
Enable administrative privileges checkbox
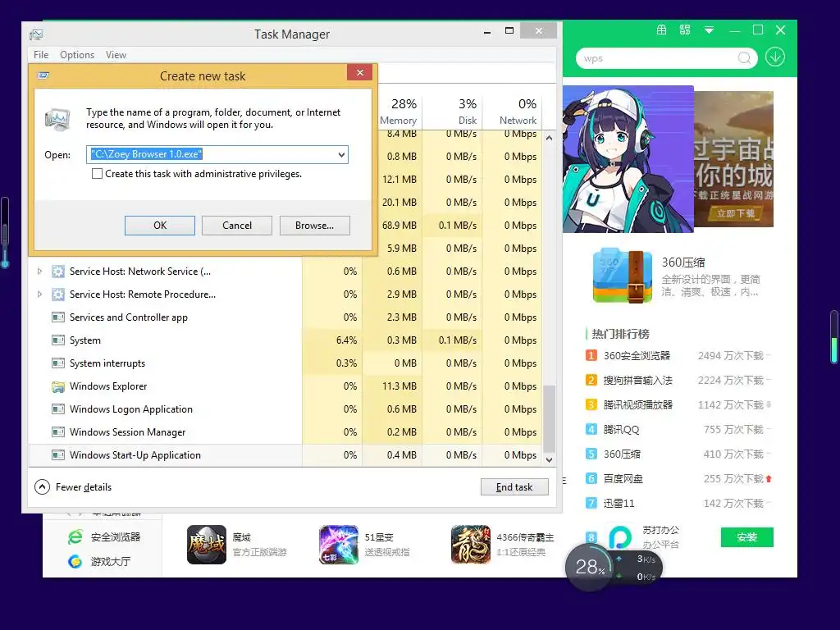pyautogui.click(x=97, y=174)
